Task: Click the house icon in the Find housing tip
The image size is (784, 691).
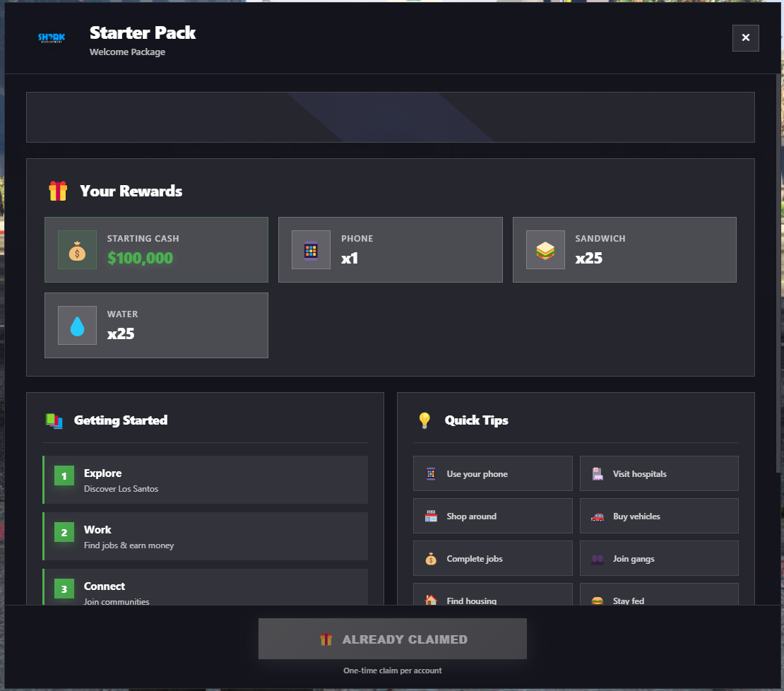Action: coord(431,599)
